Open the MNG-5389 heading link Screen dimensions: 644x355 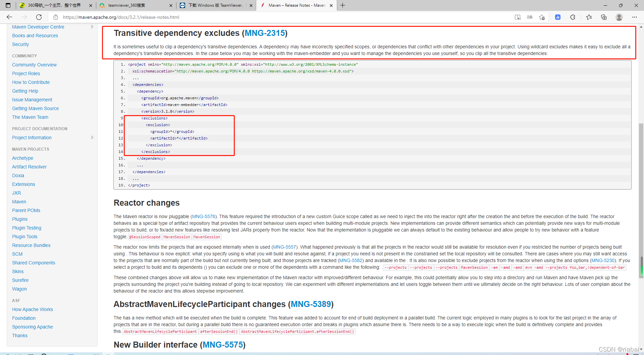point(311,304)
